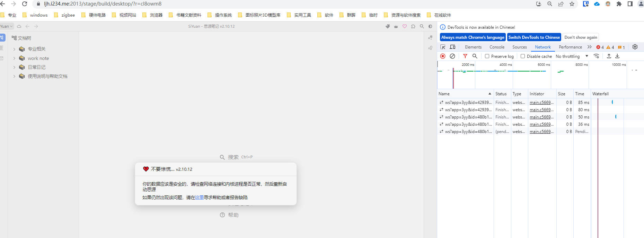Switch to the Console tab
Image resolution: width=644 pixels, height=238 pixels.
coord(497,47)
